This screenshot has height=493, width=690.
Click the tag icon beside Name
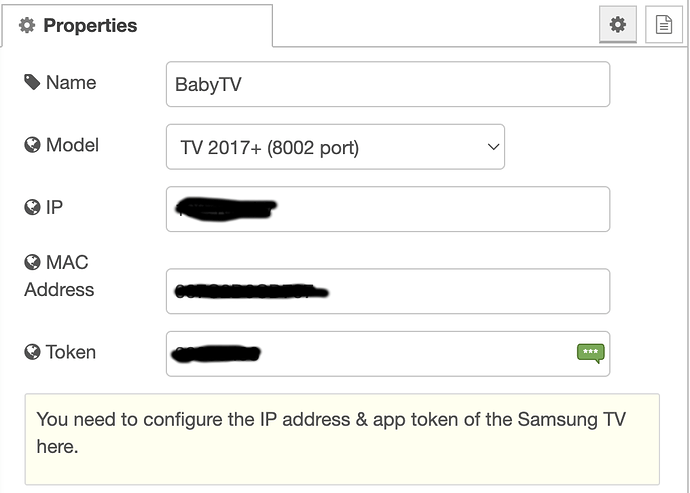pyautogui.click(x=32, y=82)
